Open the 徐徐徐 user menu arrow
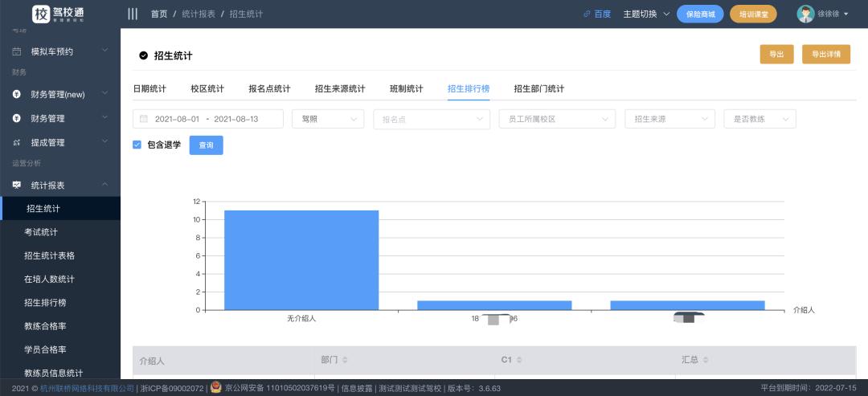Viewport: 868px width, 396px height. point(845,14)
